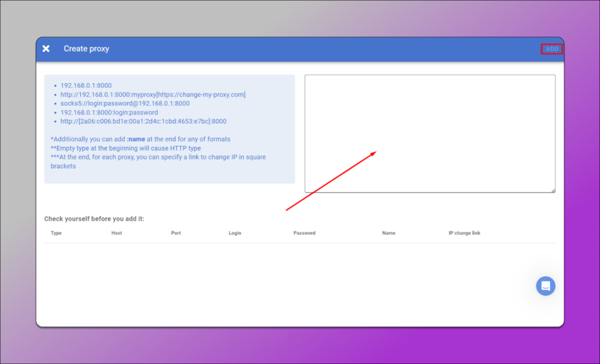
Task: Select the Type column header
Action: [x=56, y=232]
